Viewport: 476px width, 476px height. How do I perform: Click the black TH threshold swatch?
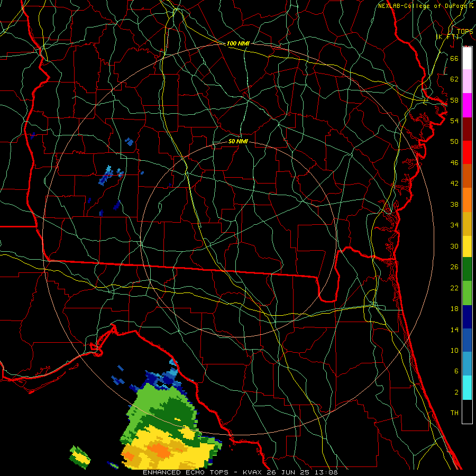click(467, 411)
